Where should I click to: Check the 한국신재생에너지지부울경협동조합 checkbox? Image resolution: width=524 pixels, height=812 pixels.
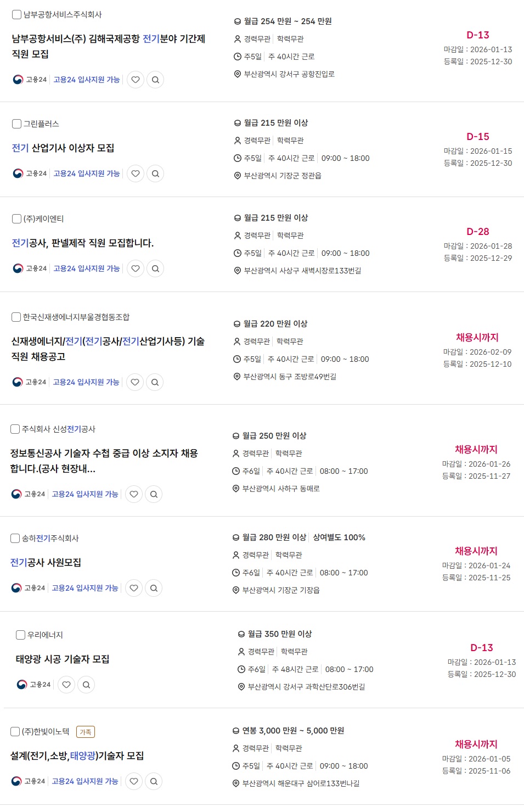(16, 317)
